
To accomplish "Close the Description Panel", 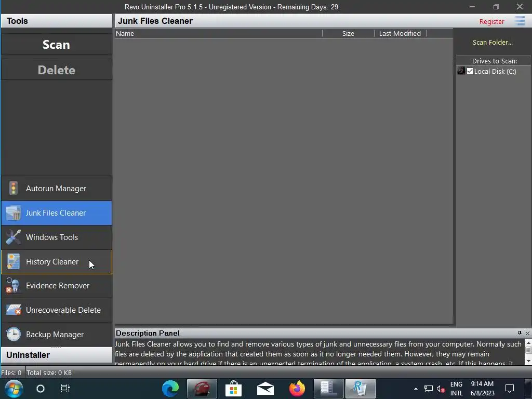I will tap(528, 333).
